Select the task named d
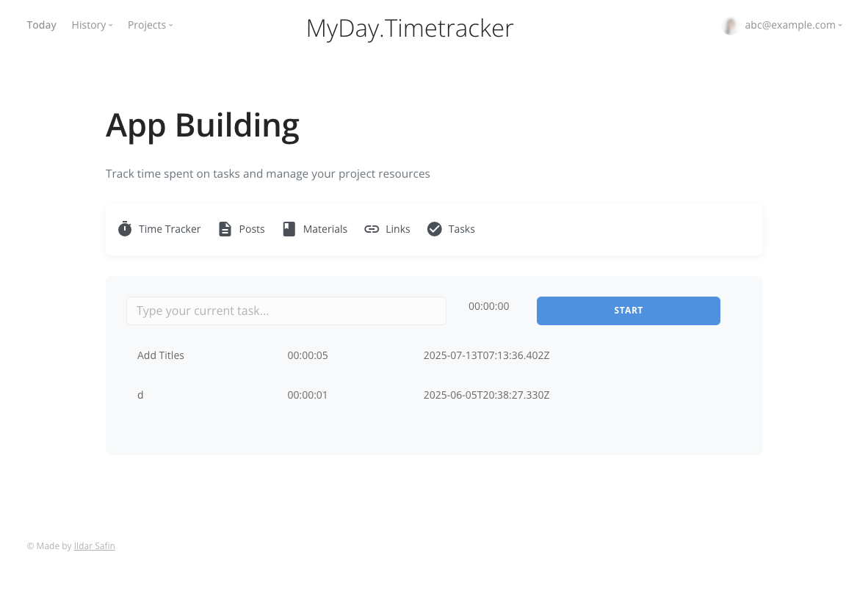The width and height of the screenshot is (868, 602). pos(140,394)
